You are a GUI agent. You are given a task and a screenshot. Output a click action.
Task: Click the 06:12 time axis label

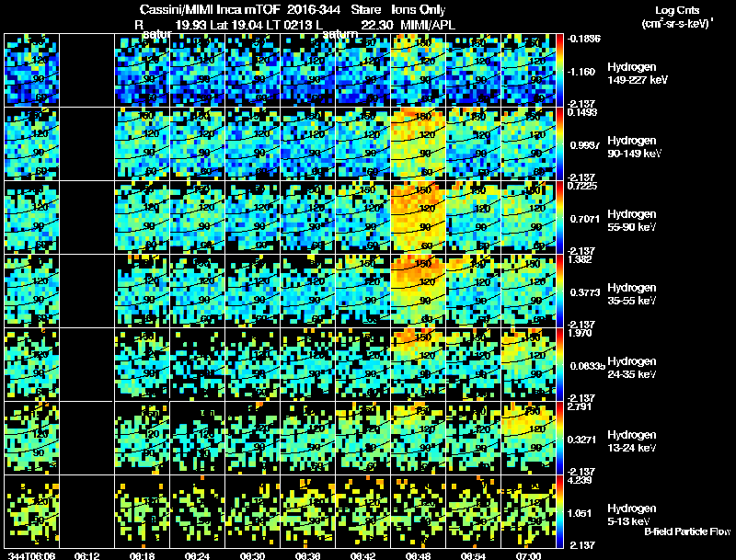click(86, 555)
